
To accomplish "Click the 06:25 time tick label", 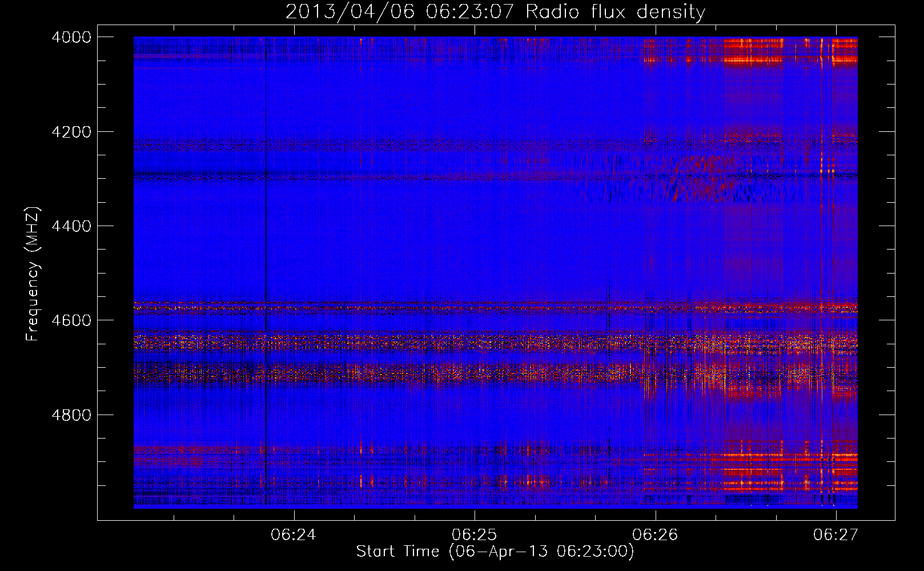I will pos(474,535).
